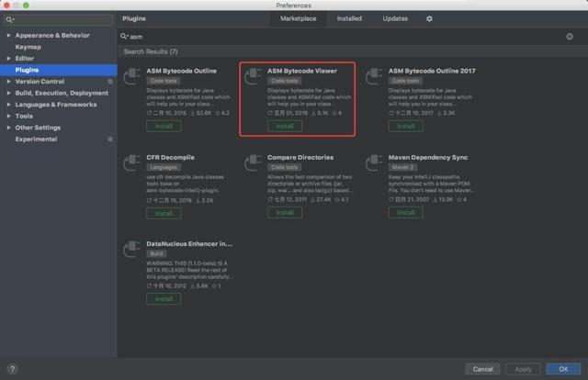Image resolution: width=588 pixels, height=380 pixels.
Task: Select Keymap in the settings tree
Action: click(28, 47)
